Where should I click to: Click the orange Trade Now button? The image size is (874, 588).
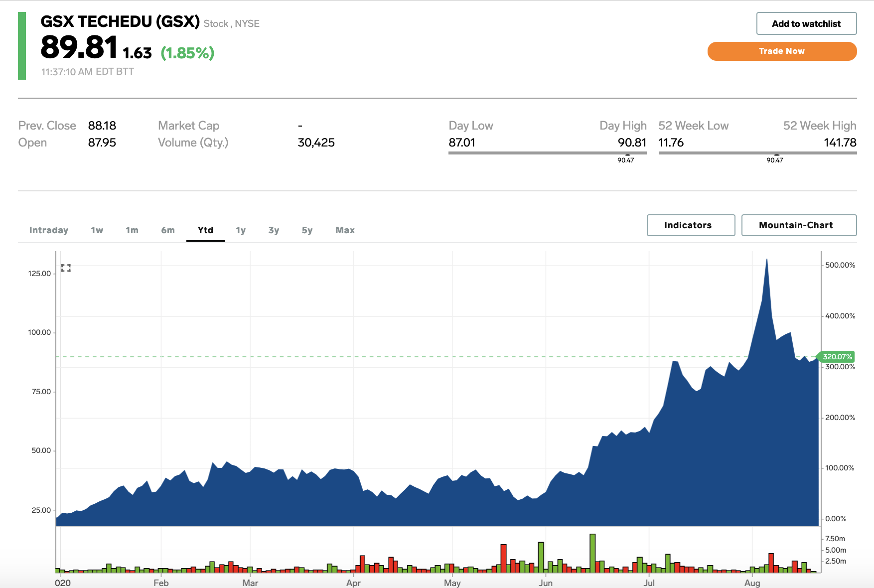click(x=782, y=51)
